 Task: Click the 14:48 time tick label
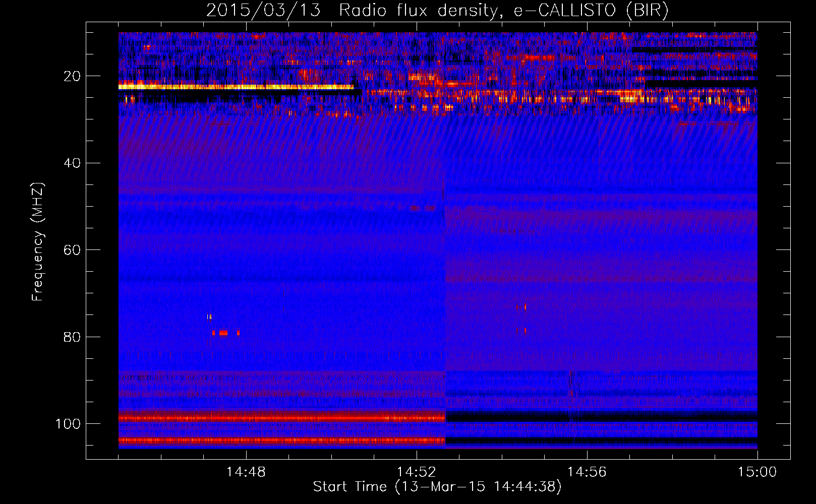coord(246,472)
